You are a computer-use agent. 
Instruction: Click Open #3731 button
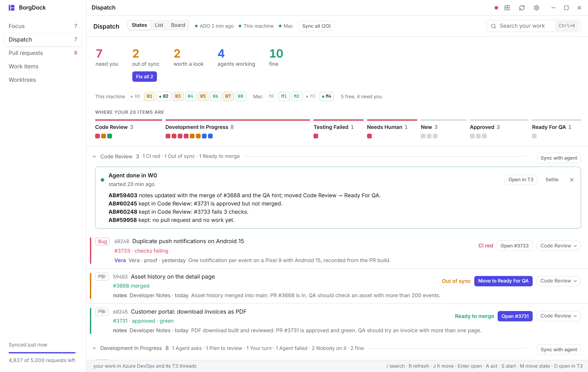tap(515, 316)
